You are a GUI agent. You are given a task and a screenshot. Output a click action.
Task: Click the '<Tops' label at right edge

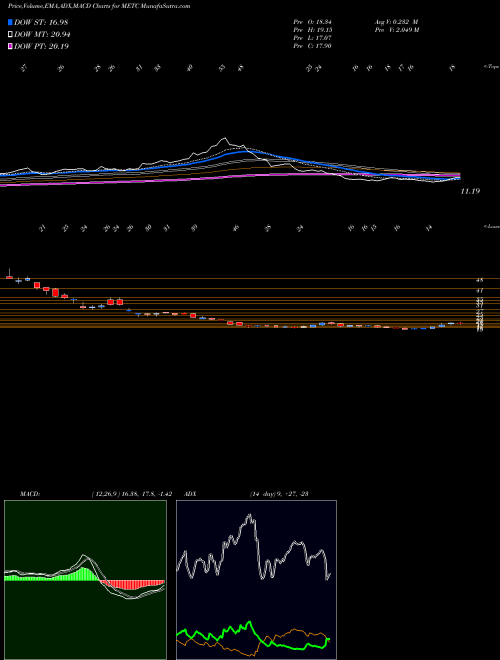(x=492, y=67)
